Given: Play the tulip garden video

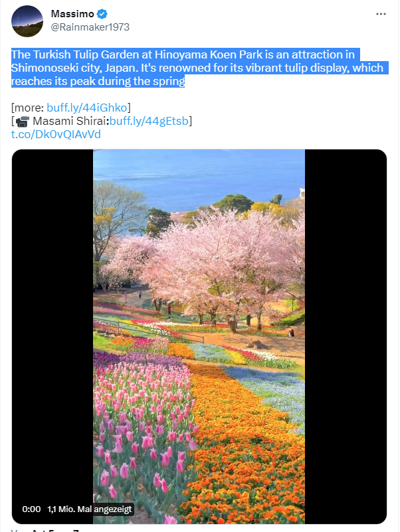Looking at the screenshot, I should pyautogui.click(x=199, y=336).
